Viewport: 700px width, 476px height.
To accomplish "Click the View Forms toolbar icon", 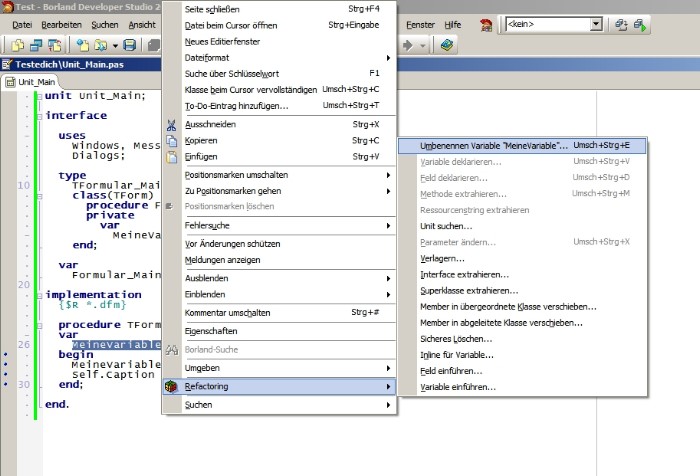I will [x=36, y=45].
